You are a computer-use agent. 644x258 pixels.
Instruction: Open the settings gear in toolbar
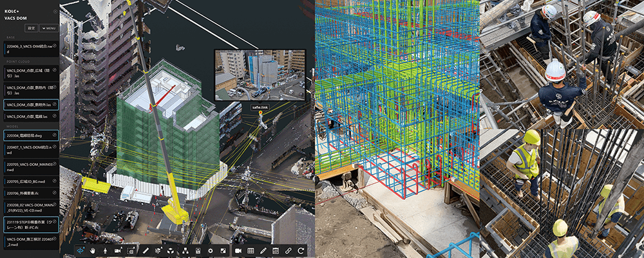[x=211, y=250]
